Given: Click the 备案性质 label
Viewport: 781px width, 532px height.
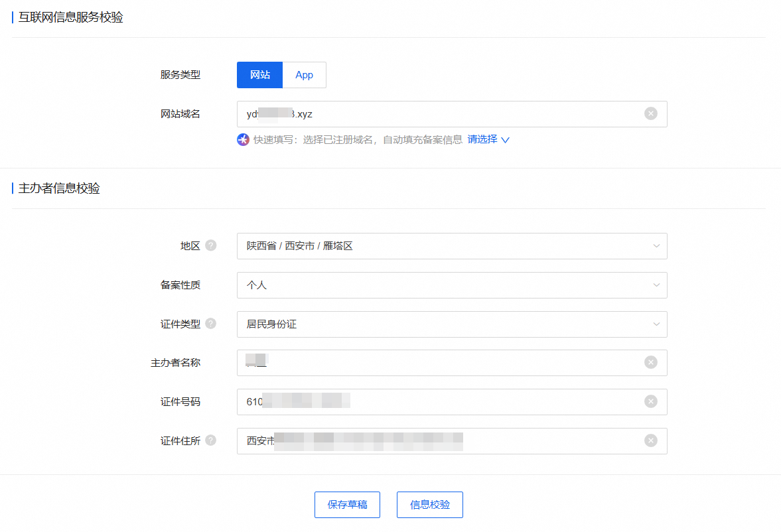Looking at the screenshot, I should 180,285.
